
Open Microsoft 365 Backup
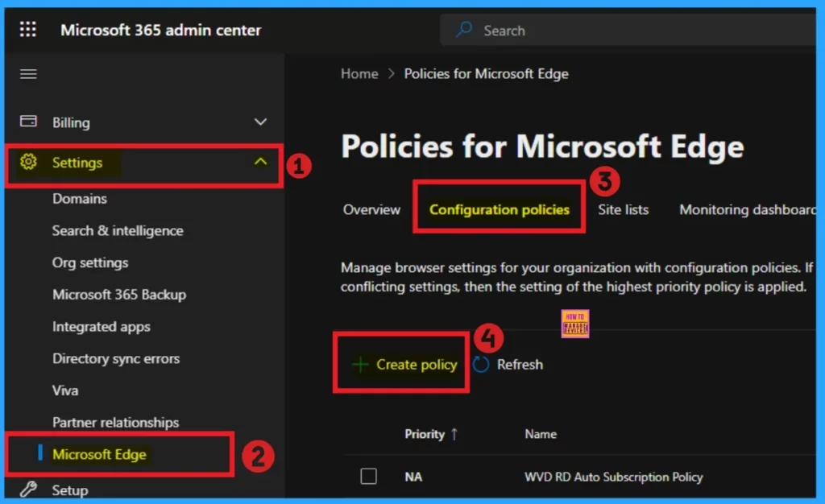click(x=119, y=295)
